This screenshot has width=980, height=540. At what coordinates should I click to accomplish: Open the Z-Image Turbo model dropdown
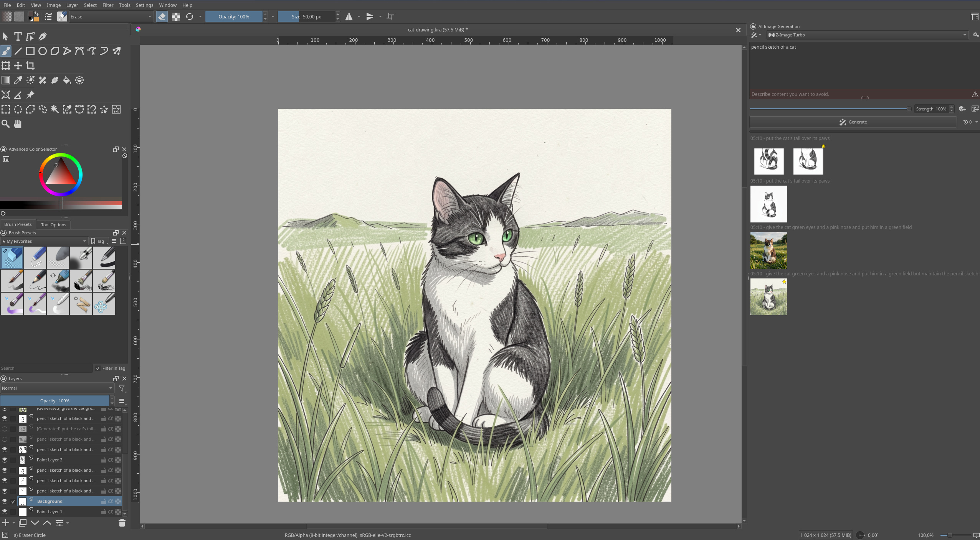point(867,35)
